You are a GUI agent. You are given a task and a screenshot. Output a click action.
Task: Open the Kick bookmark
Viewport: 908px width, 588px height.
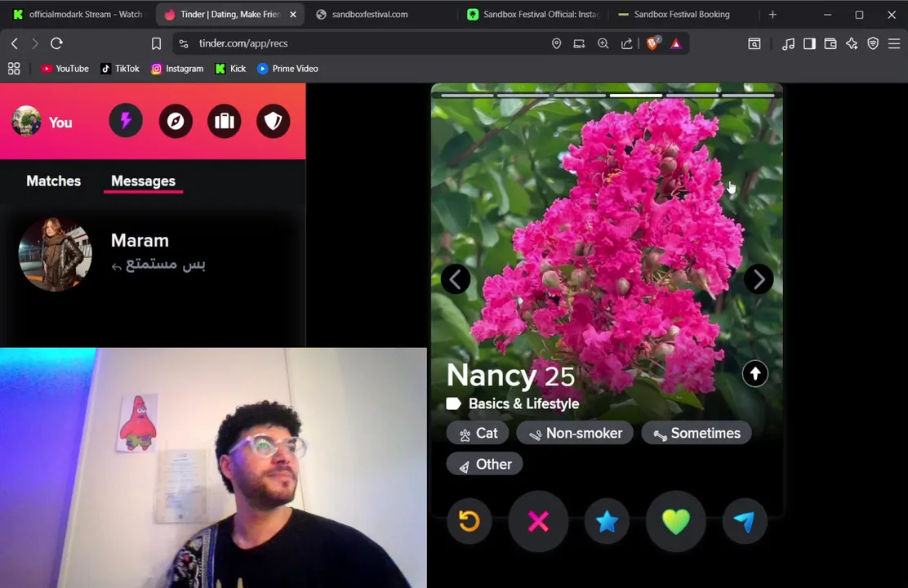(x=230, y=69)
